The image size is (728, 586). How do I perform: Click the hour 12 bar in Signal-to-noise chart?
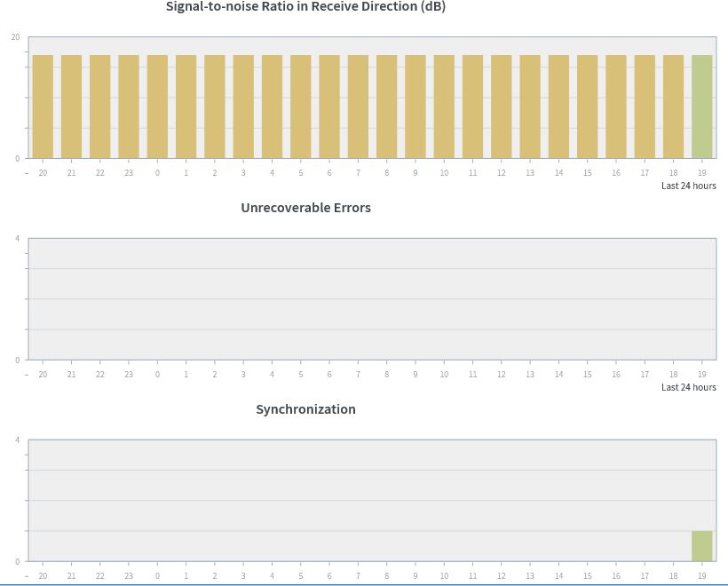[x=501, y=107]
